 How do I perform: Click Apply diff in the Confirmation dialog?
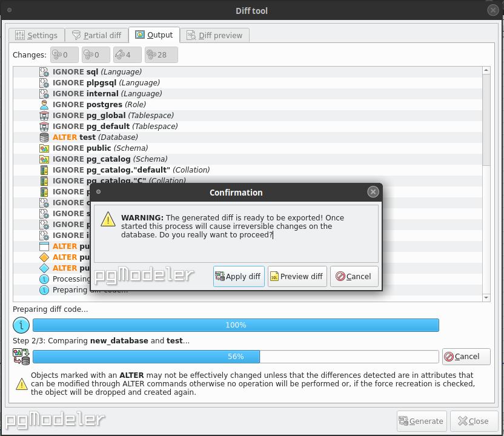pos(239,276)
